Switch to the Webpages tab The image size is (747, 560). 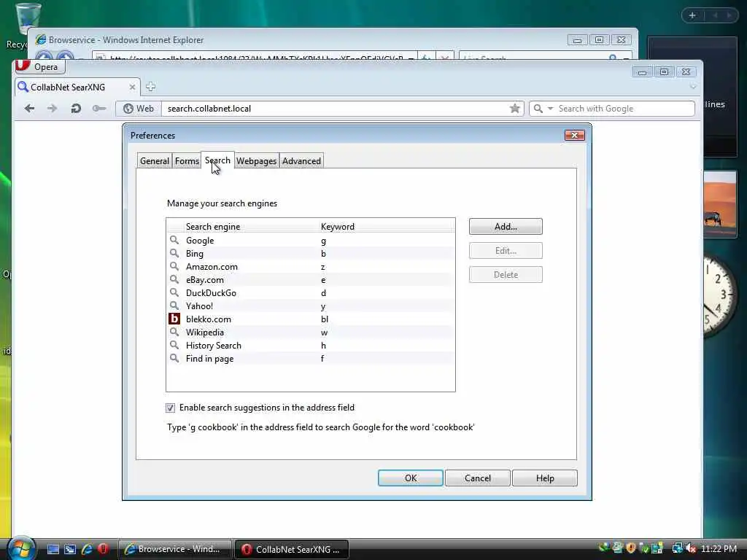coord(256,161)
